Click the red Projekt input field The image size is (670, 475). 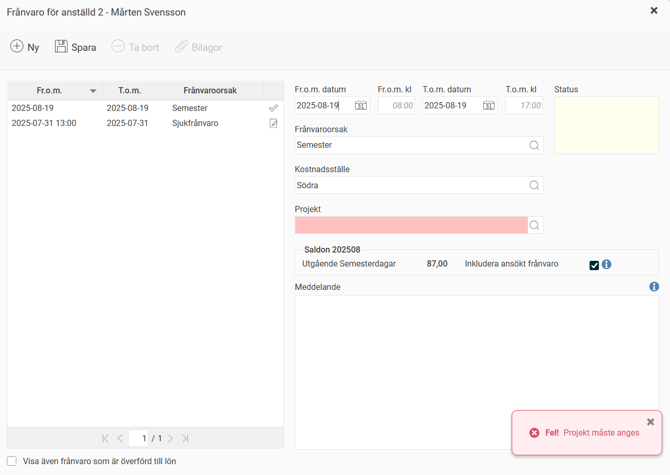[411, 225]
